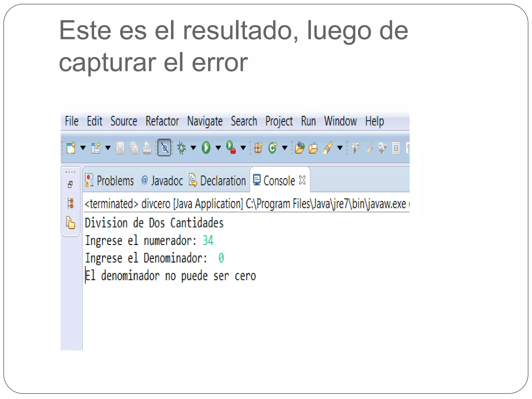532x399 pixels.
Task: Open the Refactor menu
Action: (162, 121)
